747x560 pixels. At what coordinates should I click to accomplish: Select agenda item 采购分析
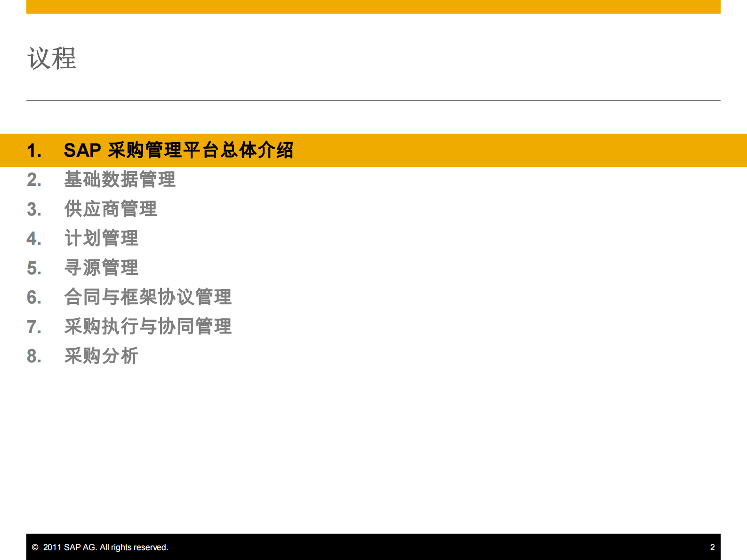101,356
